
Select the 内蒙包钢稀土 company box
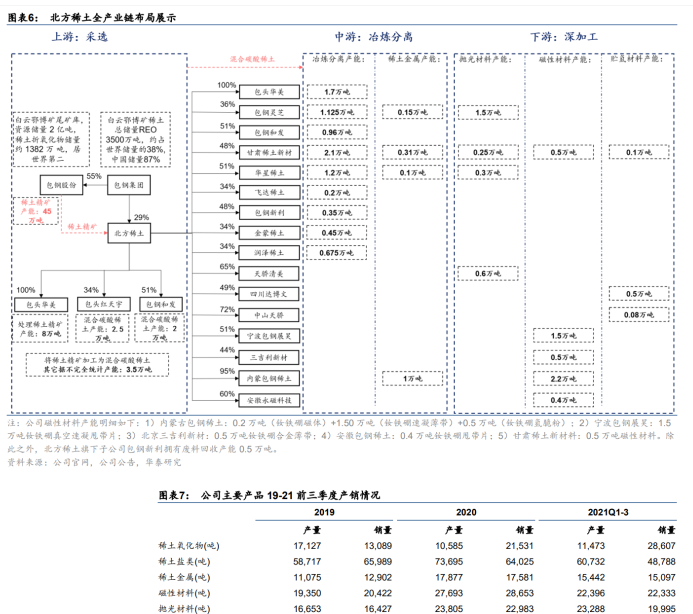tap(269, 378)
